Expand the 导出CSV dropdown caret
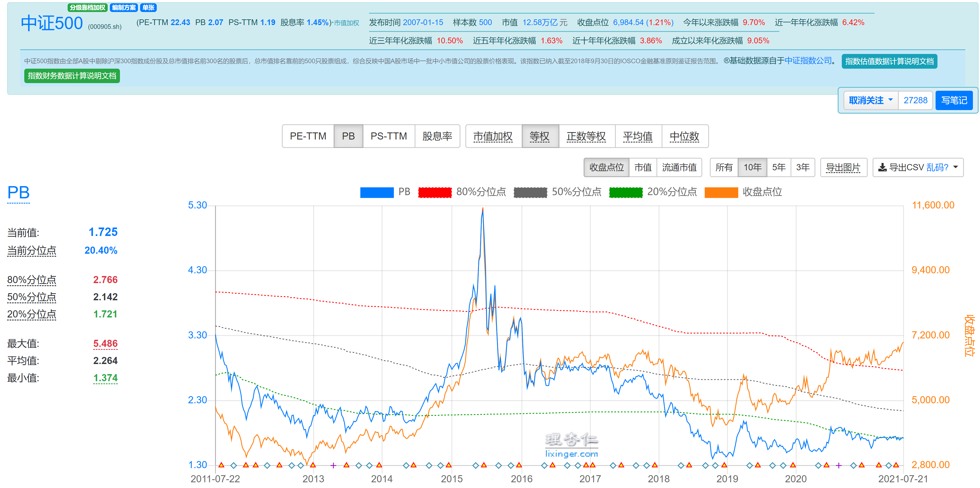980x488 pixels. click(x=956, y=167)
